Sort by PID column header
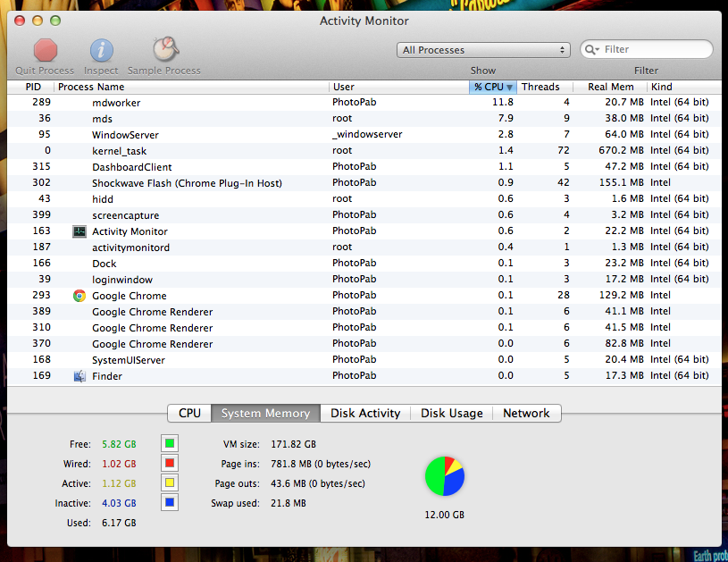728x562 pixels. point(30,87)
